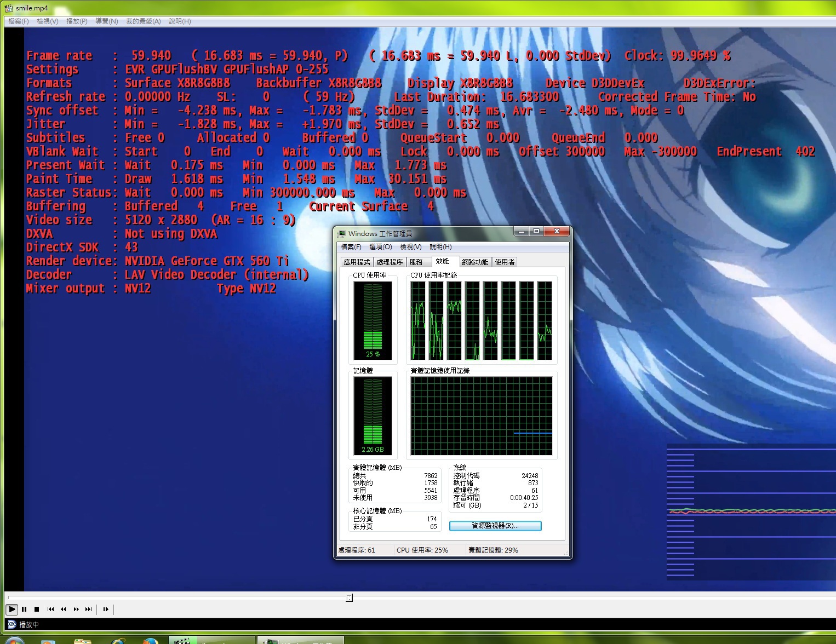This screenshot has height=644, width=836.
Task: Switch to the 應用程式 tab
Action: (357, 262)
